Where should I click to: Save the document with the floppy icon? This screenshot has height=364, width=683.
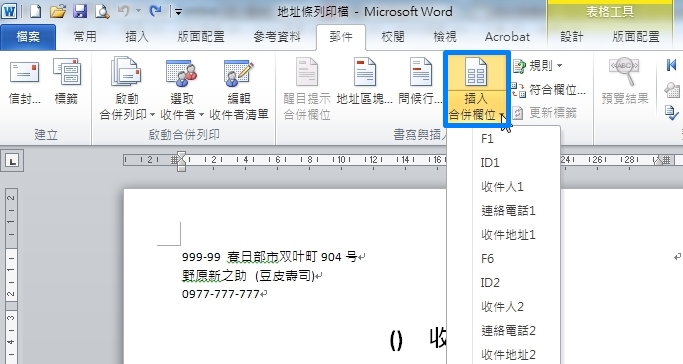point(80,11)
